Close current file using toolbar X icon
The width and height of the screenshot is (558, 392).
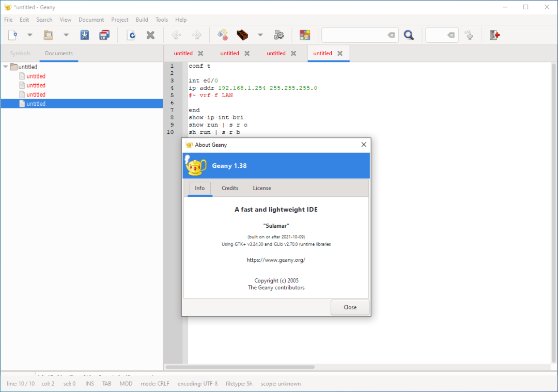(150, 35)
